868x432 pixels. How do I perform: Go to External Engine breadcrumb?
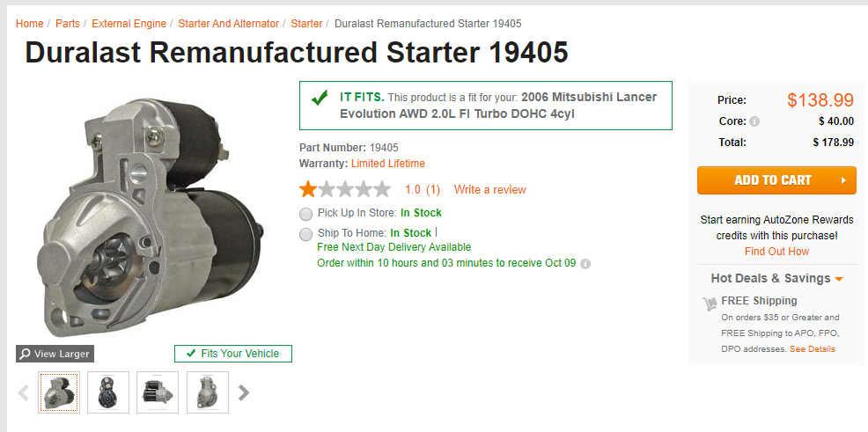coord(129,24)
